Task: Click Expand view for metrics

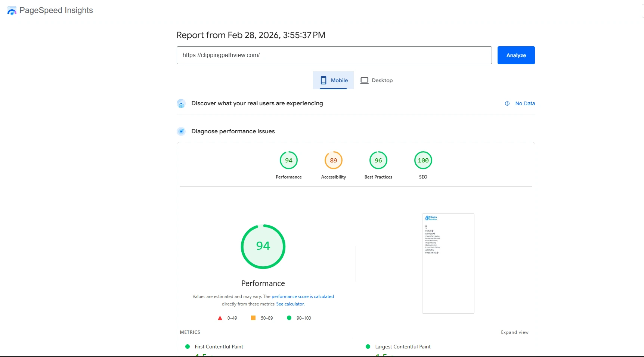Action: tap(514, 332)
